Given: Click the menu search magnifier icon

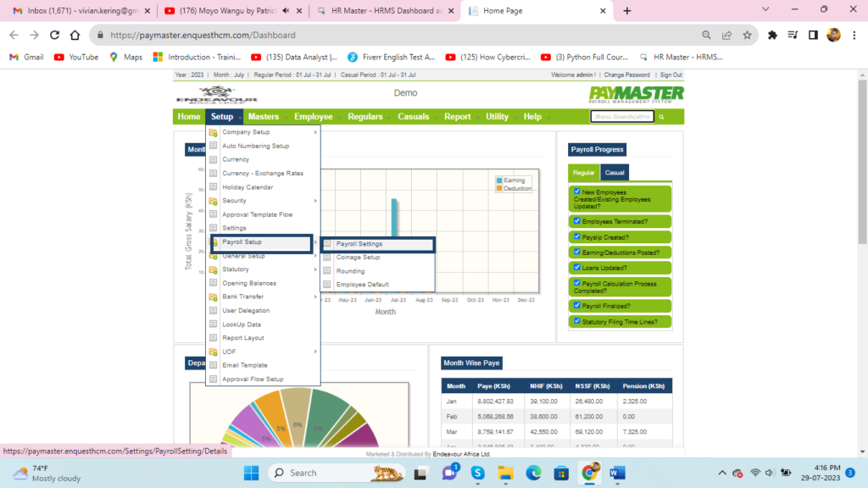Looking at the screenshot, I should 662,117.
